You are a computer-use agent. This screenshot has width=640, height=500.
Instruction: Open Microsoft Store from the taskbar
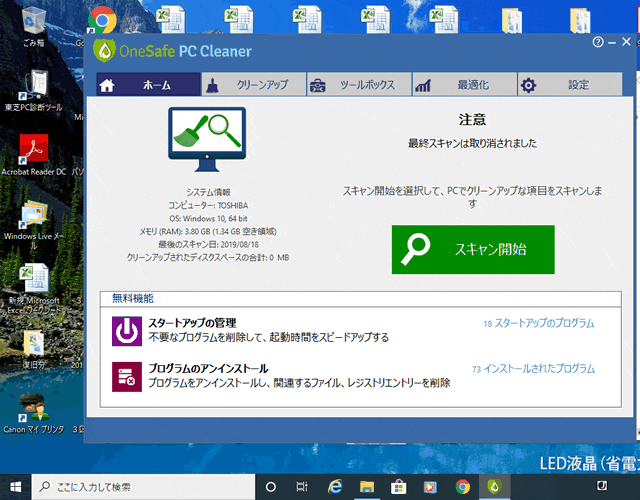tap(398, 487)
